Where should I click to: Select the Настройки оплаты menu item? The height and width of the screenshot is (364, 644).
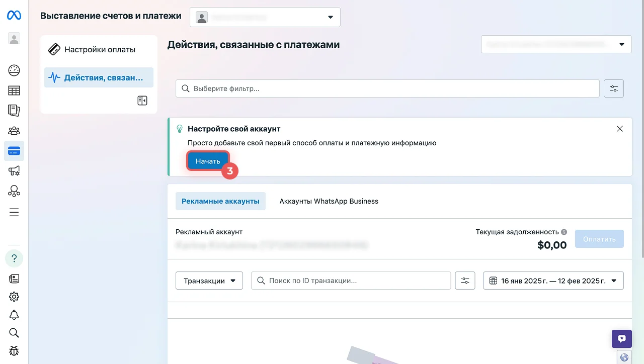click(x=99, y=50)
